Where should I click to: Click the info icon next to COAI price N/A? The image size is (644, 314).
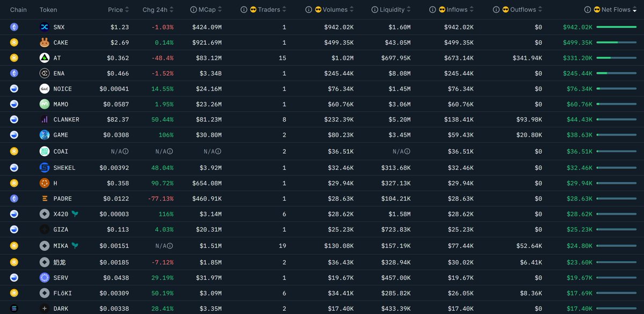126,152
